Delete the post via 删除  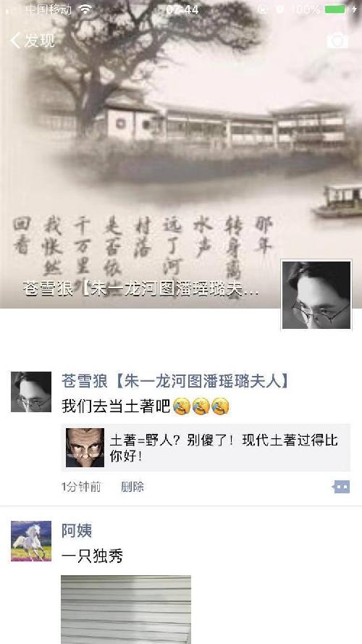132,487
